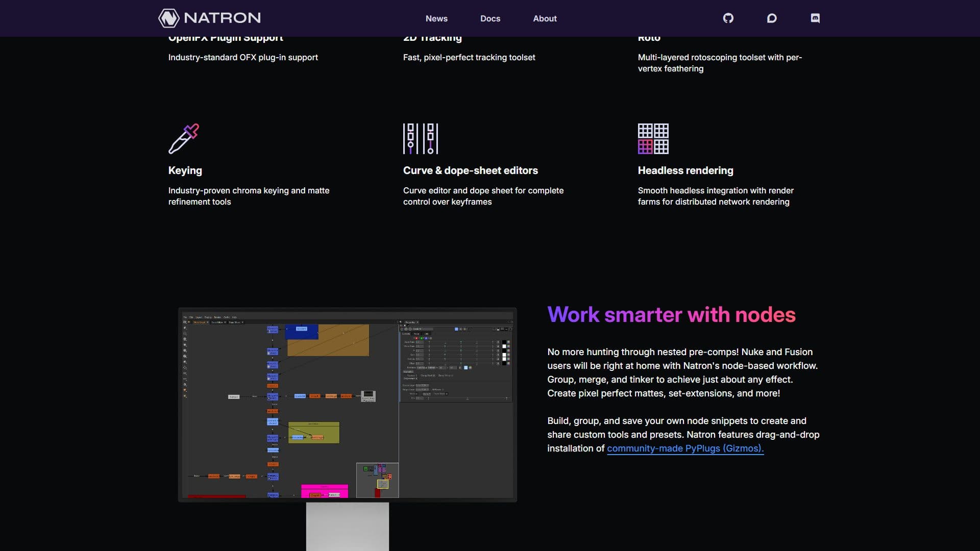The image size is (980, 551).
Task: Click the 'Curve editor and dope sheet' description
Action: [x=483, y=196]
